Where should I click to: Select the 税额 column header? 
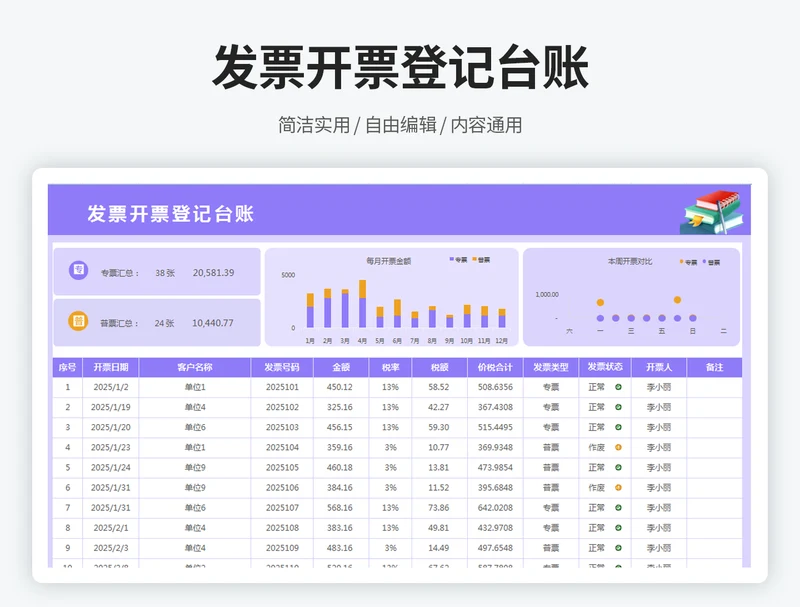click(439, 367)
